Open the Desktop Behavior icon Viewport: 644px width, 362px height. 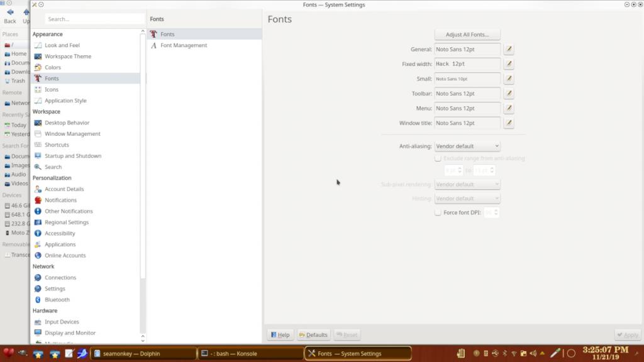click(38, 123)
